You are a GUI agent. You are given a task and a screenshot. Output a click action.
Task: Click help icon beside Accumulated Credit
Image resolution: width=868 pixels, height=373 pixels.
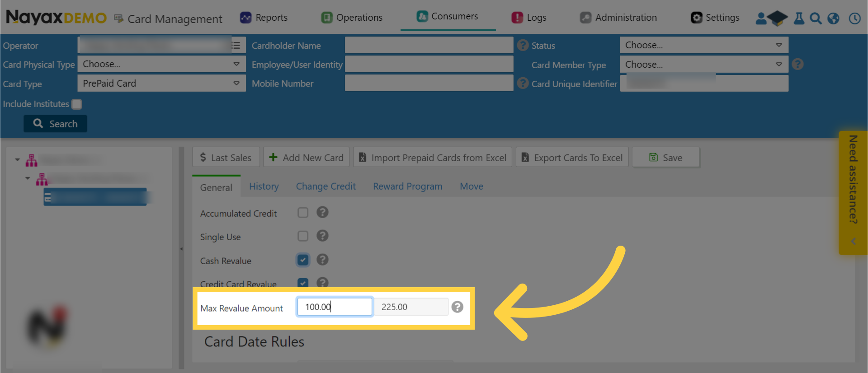322,212
